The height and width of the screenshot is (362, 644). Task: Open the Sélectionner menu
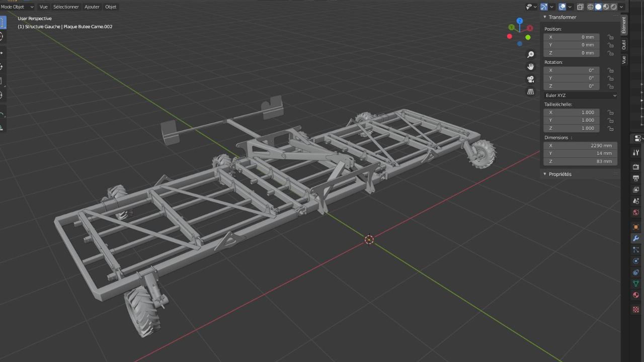tap(66, 7)
